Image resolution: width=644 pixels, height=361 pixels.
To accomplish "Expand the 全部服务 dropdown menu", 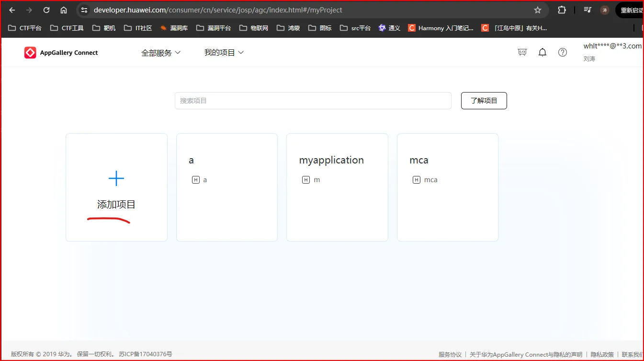I will click(161, 53).
